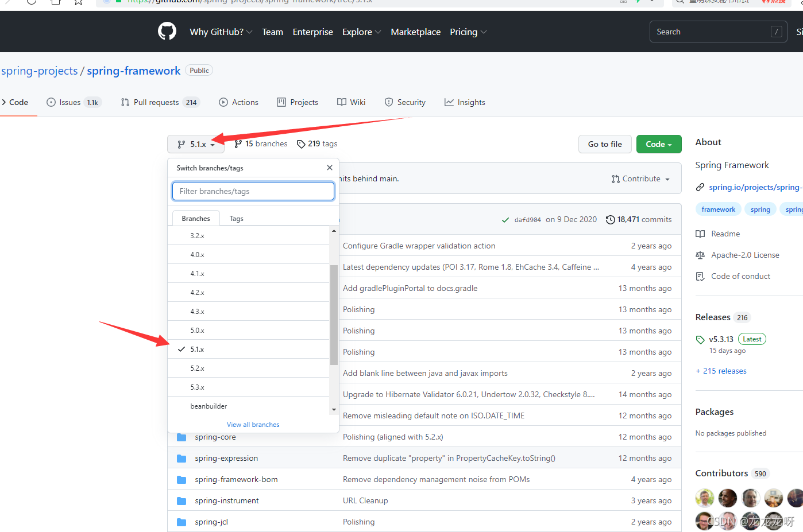
Task: Switch to the Actions tab
Action: pyautogui.click(x=238, y=102)
